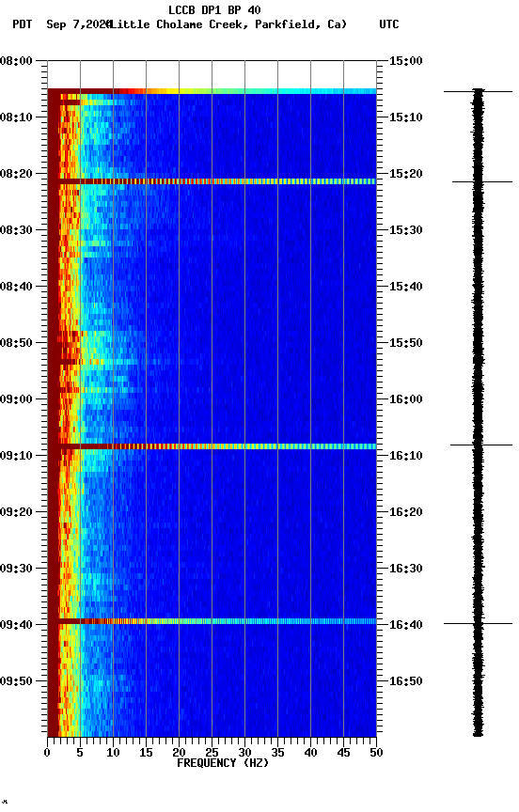Click the 15:40 UTC time label
Screen dimensions: 519x812
coord(406,287)
